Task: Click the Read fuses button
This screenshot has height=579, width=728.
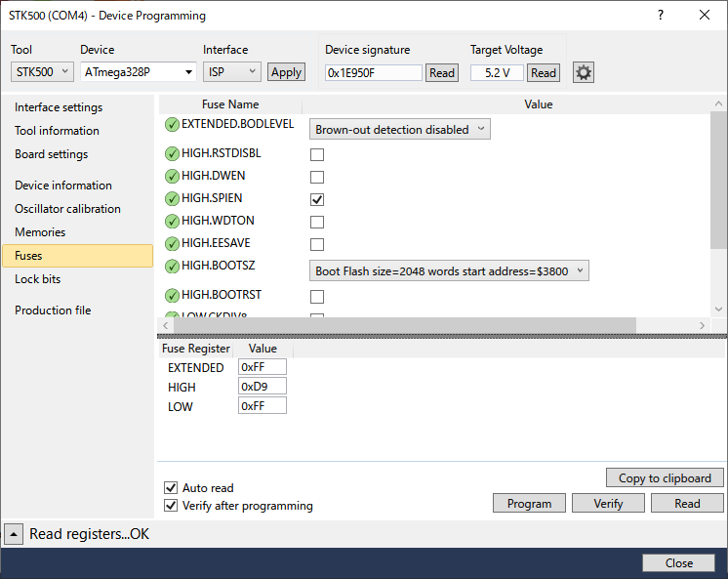Action: pyautogui.click(x=687, y=503)
